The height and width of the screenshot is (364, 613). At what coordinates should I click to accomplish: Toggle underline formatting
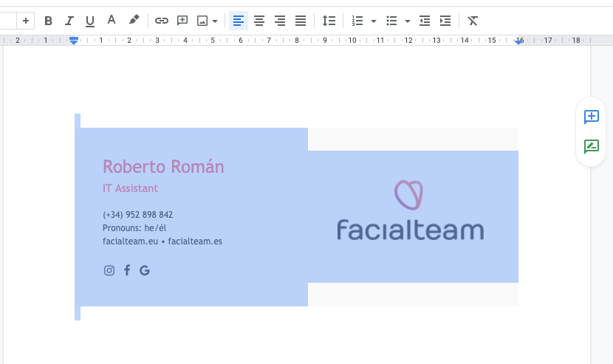tap(90, 21)
